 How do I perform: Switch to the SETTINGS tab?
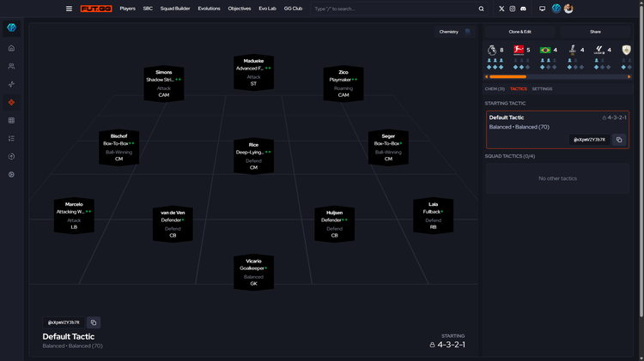click(542, 89)
